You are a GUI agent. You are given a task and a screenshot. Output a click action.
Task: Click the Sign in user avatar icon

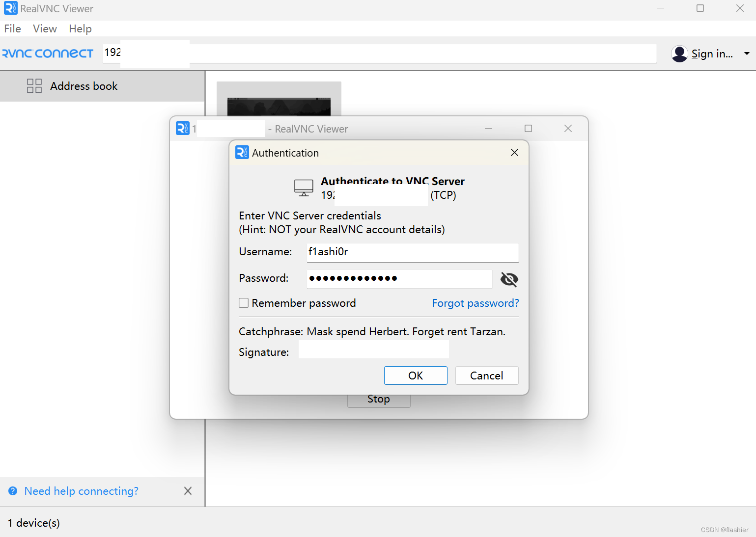coord(679,54)
